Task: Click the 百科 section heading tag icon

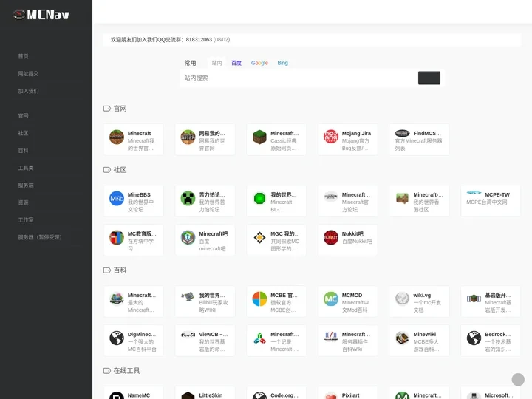Action: (x=107, y=270)
